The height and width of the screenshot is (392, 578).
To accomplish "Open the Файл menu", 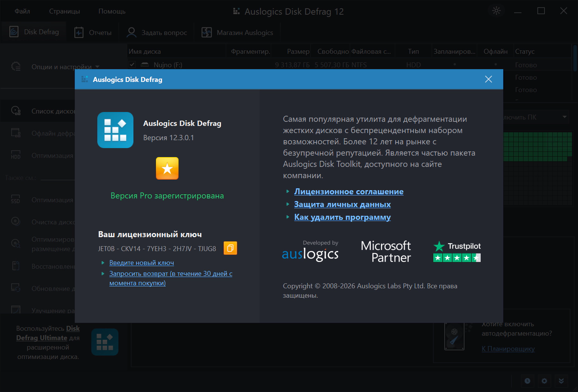I will click(x=22, y=11).
